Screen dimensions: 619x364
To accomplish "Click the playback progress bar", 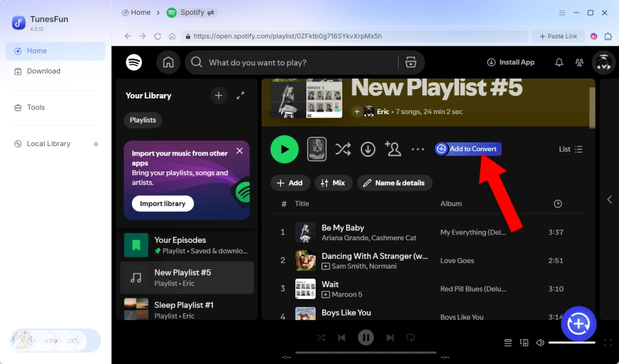I will (366, 353).
